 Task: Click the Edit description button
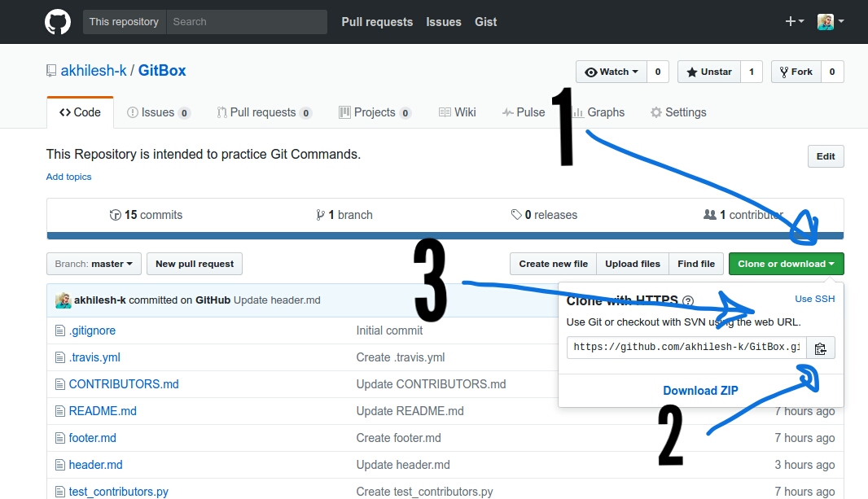(826, 156)
